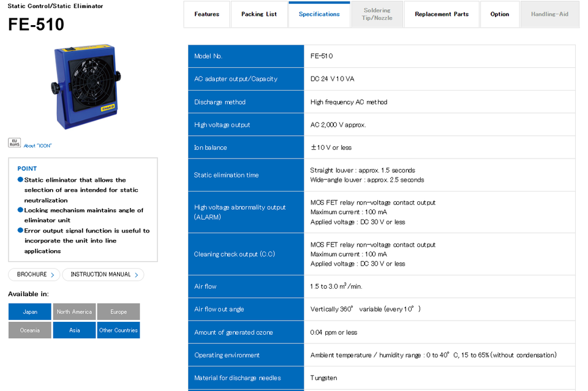588x391 pixels.
Task: Click the '1.5 to 3.0 m³/min.' value
Action: [336, 286]
